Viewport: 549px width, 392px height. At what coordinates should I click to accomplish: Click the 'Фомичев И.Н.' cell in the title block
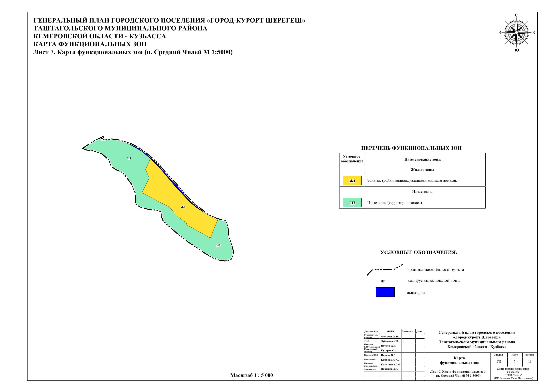[390, 337]
